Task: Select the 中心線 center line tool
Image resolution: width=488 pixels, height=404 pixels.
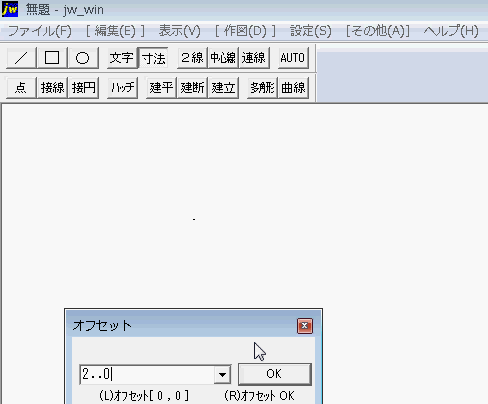Action: [x=223, y=58]
